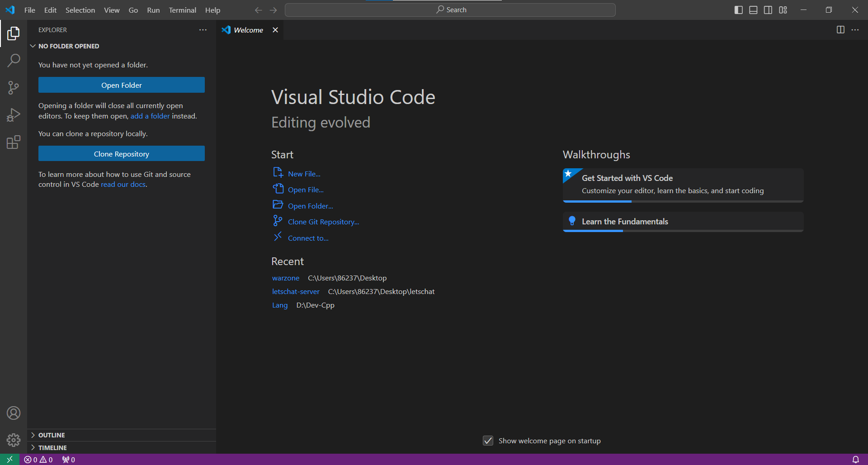Open the letschat-server recent project
The width and height of the screenshot is (868, 465).
coord(296,292)
